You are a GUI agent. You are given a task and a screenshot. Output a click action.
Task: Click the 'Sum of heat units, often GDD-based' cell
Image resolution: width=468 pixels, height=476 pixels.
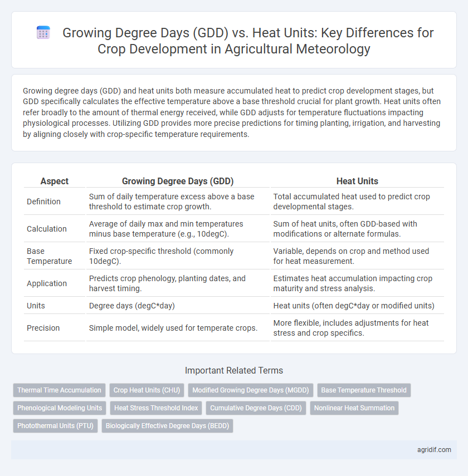(x=357, y=229)
